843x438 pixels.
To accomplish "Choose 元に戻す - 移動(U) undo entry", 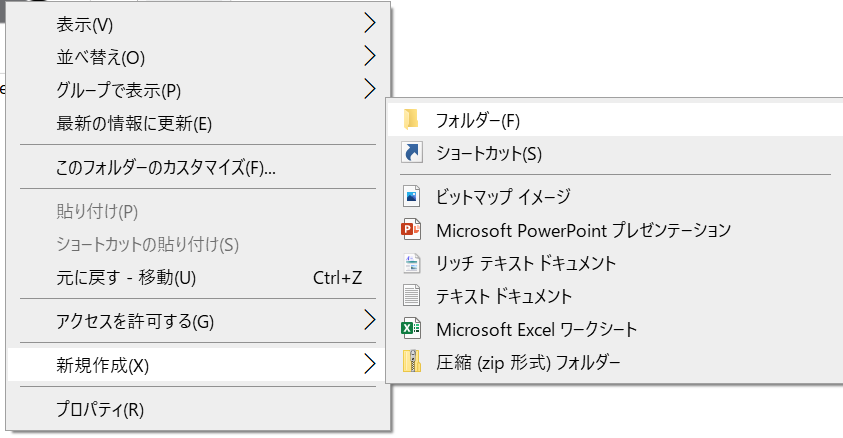I will [126, 277].
